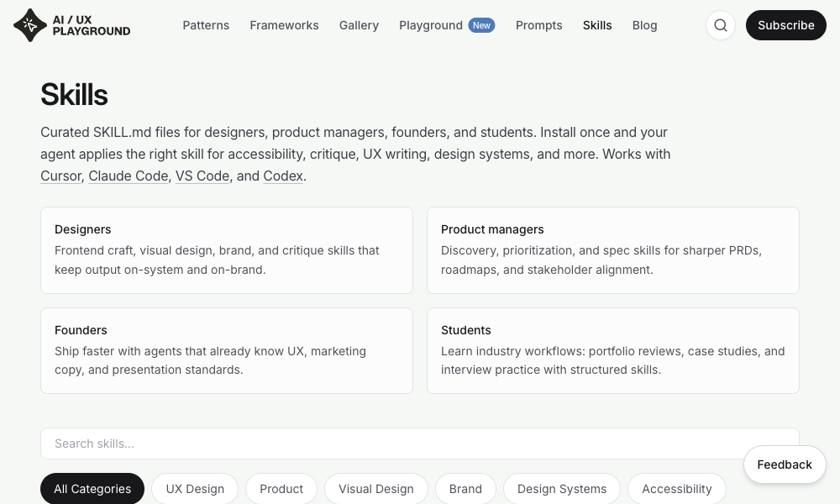Filter by Accessibility category
The image size is (840, 504).
click(676, 489)
